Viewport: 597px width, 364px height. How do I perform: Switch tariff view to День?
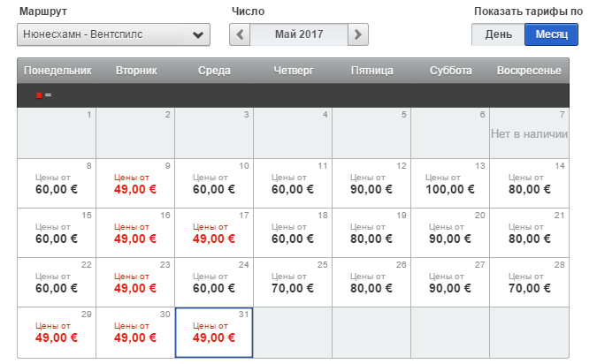[498, 34]
